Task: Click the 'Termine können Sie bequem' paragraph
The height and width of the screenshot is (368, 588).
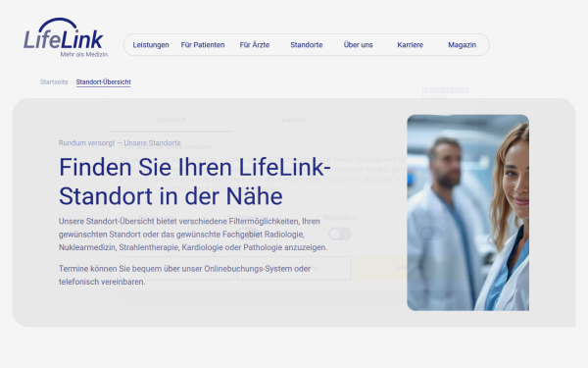Action: point(184,275)
